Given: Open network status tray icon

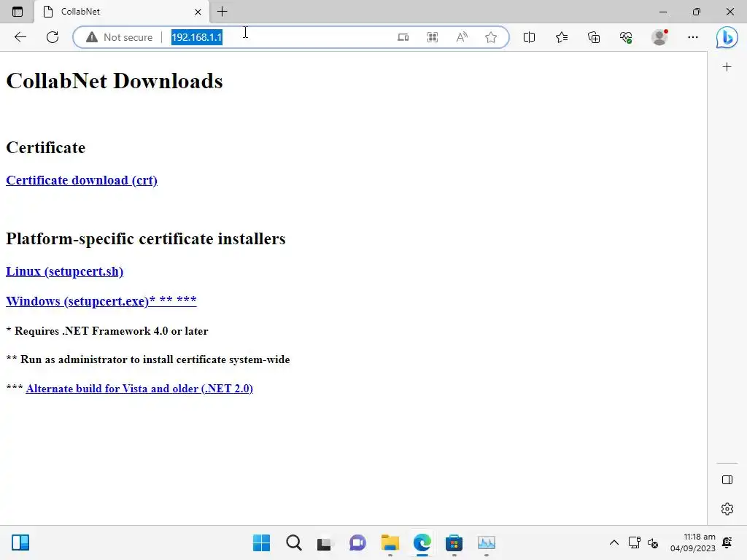Looking at the screenshot, I should (634, 542).
